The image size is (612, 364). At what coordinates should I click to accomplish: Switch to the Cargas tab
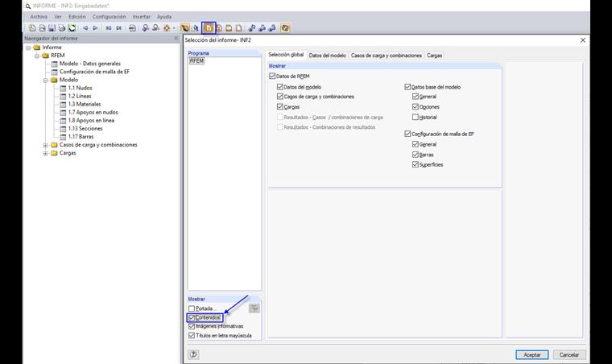pos(434,56)
